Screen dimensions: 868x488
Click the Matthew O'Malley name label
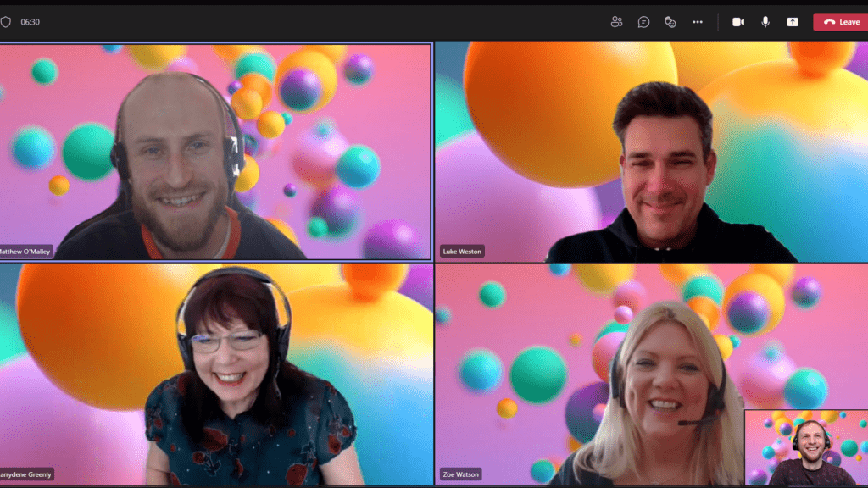26,252
